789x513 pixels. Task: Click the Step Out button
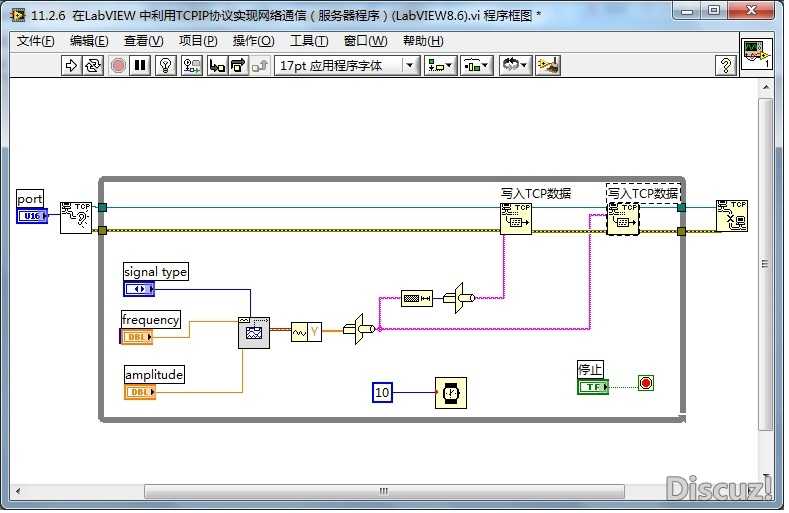260,65
